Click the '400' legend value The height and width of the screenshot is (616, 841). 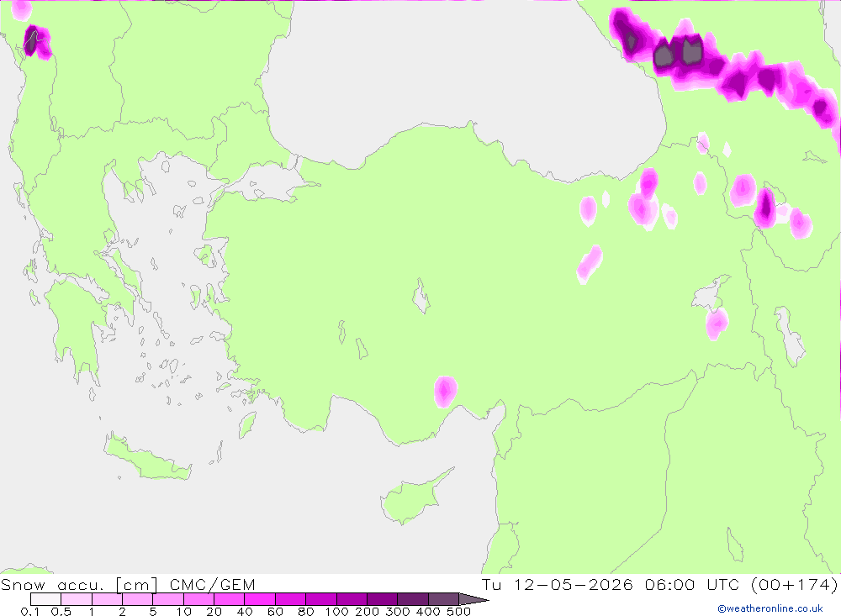coord(429,611)
